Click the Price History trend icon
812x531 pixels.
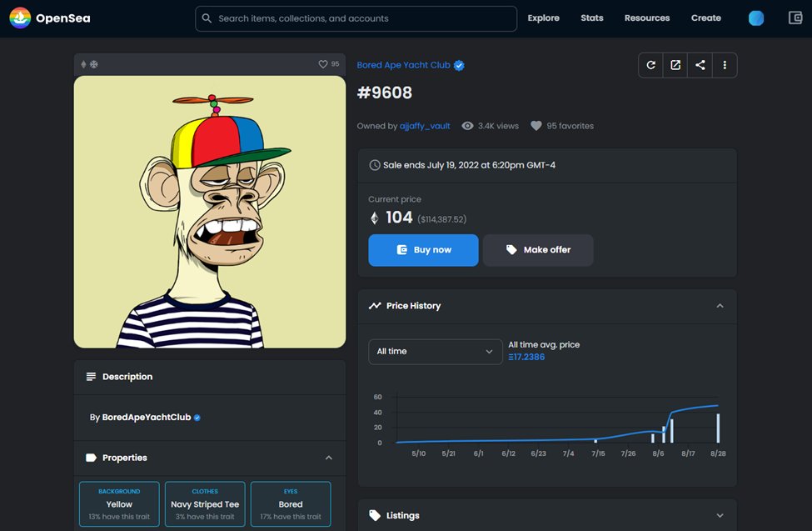[375, 306]
